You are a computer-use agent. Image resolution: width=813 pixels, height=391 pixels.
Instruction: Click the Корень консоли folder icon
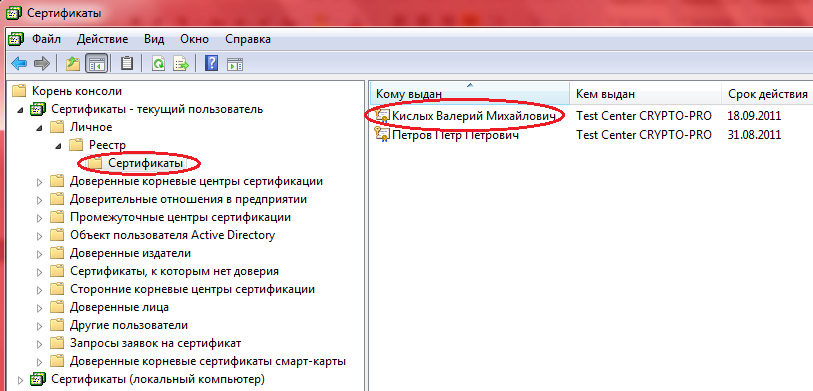click(x=19, y=91)
